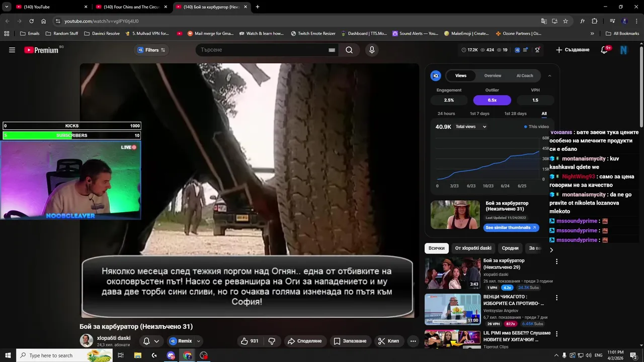Open account avatar menu
This screenshot has width=644, height=362.
pos(624,50)
